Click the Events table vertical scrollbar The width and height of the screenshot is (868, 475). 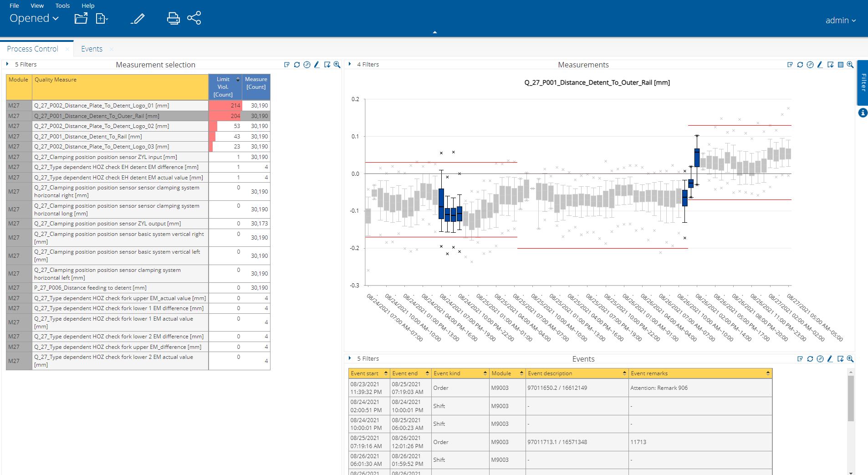tap(850, 398)
